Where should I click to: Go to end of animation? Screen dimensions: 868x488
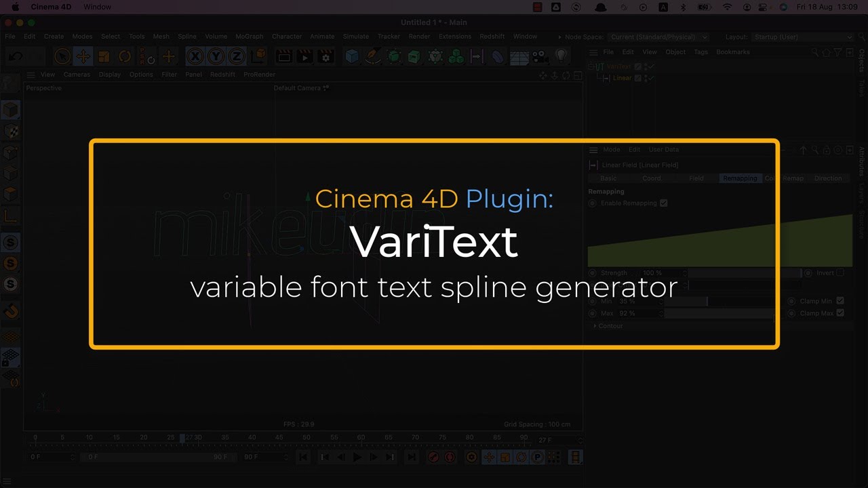point(411,457)
